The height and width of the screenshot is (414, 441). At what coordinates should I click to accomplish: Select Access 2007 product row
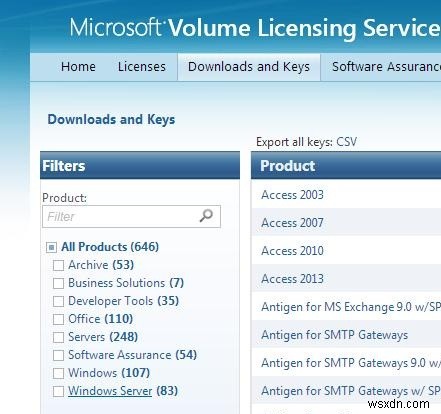tap(346, 223)
